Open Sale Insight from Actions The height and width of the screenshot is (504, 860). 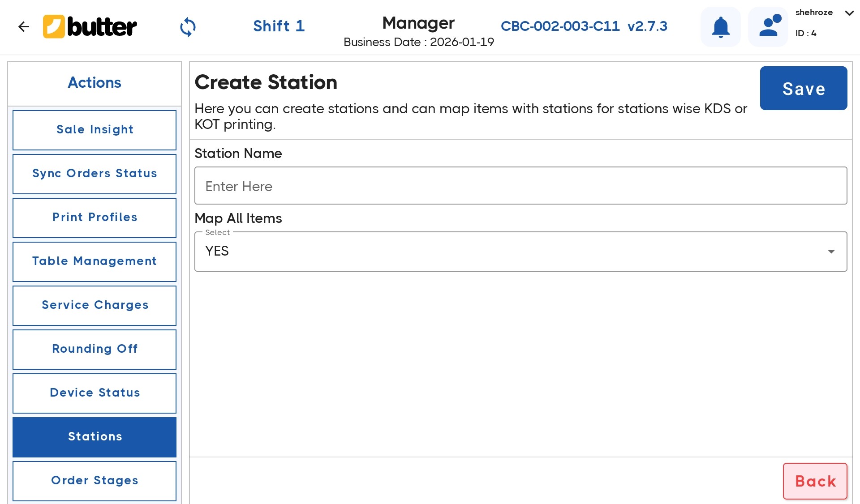95,130
